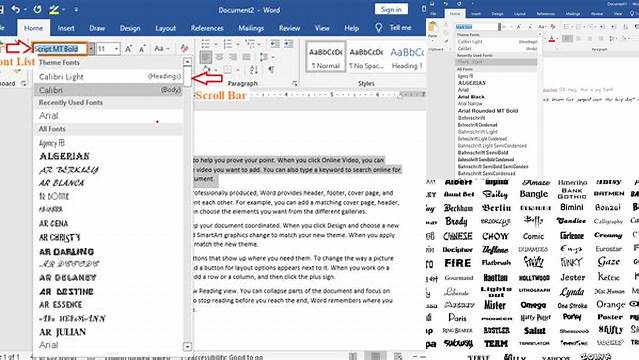Open the Draw ribbon tab
The image size is (639, 360).
click(97, 28)
